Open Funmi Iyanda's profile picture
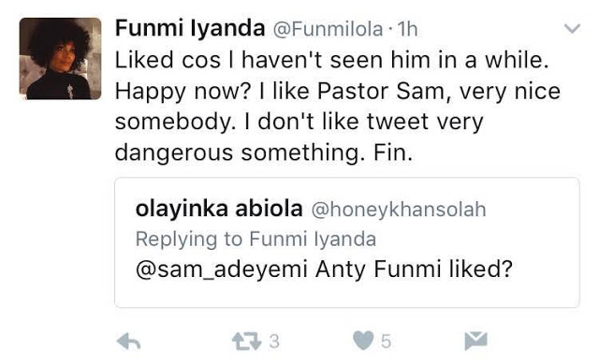The height and width of the screenshot is (364, 599). tap(60, 58)
